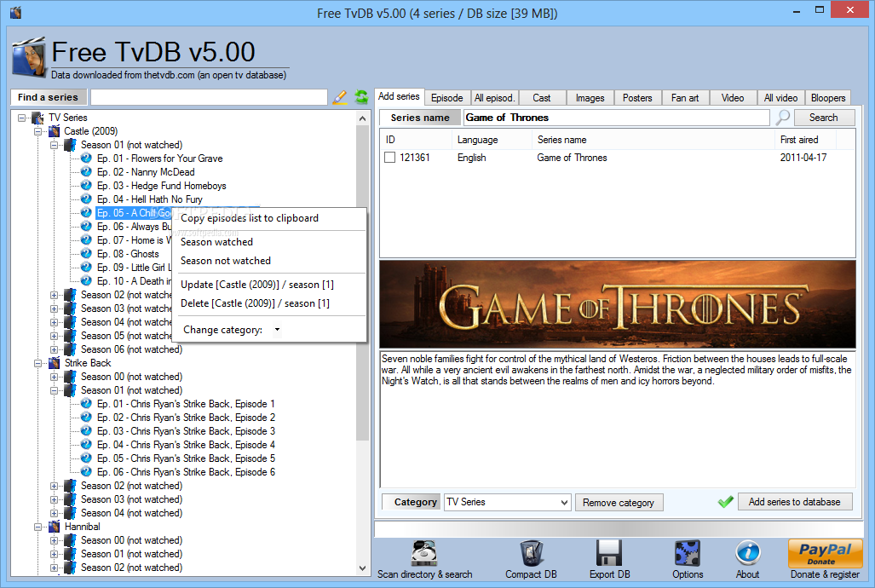Expand Castle Season 02 node
Viewport: 875px width, 588px height.
(x=55, y=295)
